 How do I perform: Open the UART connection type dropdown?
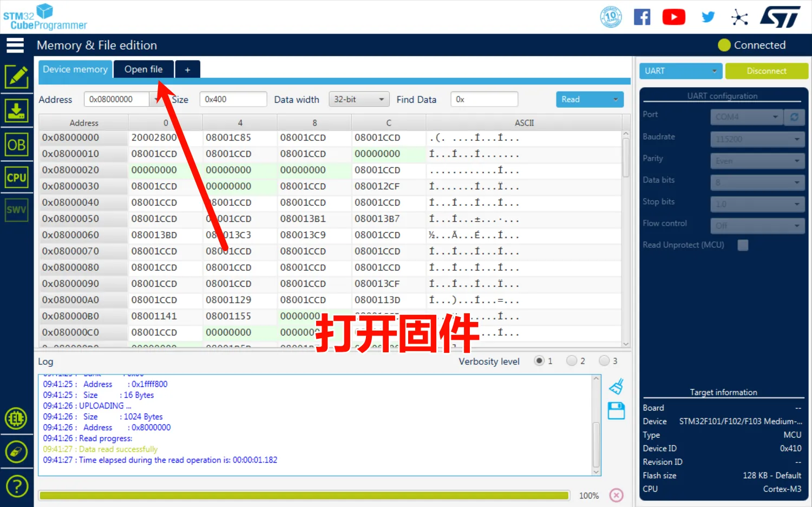[680, 71]
